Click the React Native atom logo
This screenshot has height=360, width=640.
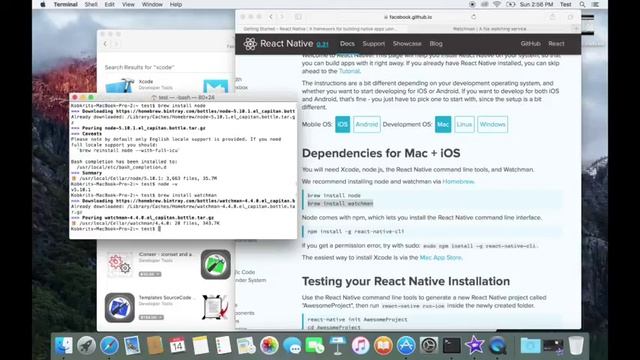tap(250, 44)
